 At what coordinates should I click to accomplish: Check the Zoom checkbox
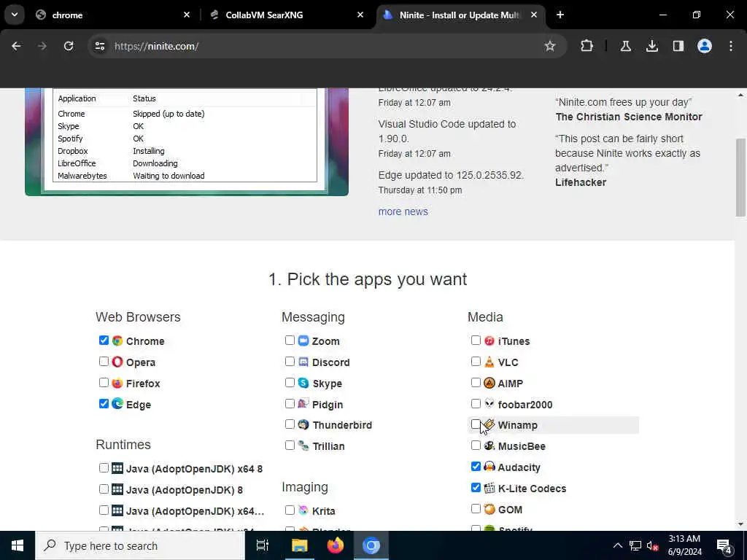click(290, 340)
